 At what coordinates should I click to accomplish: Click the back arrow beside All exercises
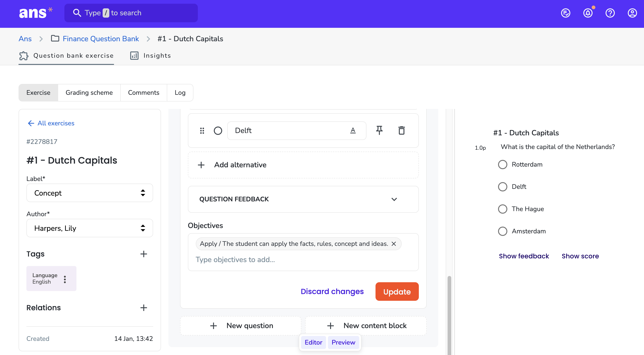pos(31,123)
